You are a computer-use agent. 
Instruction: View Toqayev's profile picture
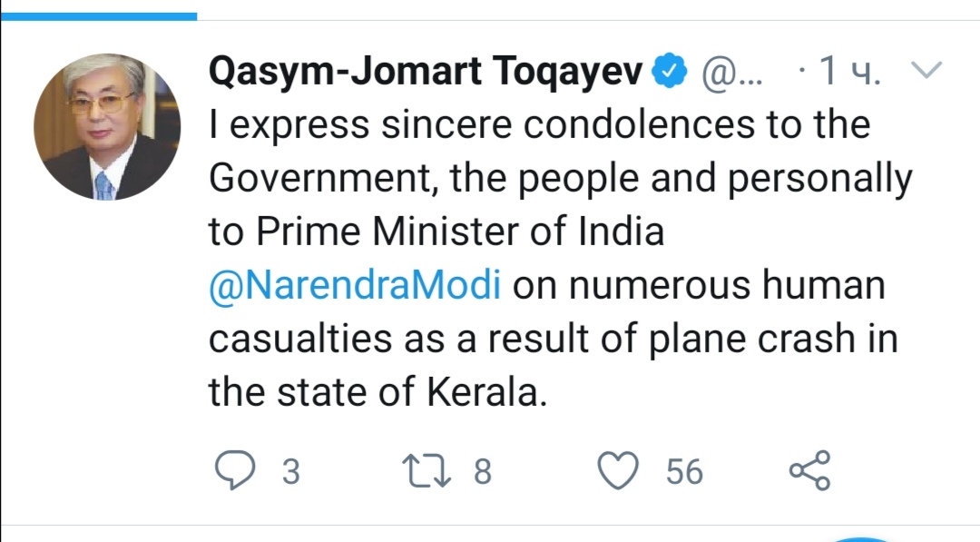(x=107, y=127)
